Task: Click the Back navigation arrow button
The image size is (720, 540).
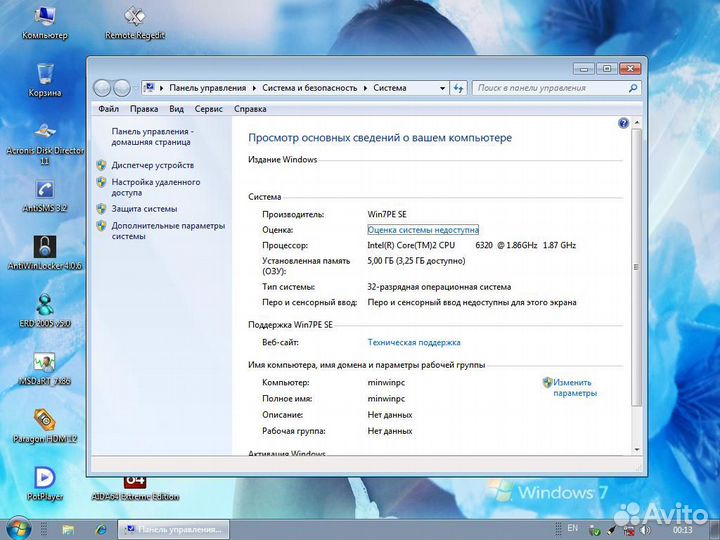Action: pyautogui.click(x=102, y=88)
